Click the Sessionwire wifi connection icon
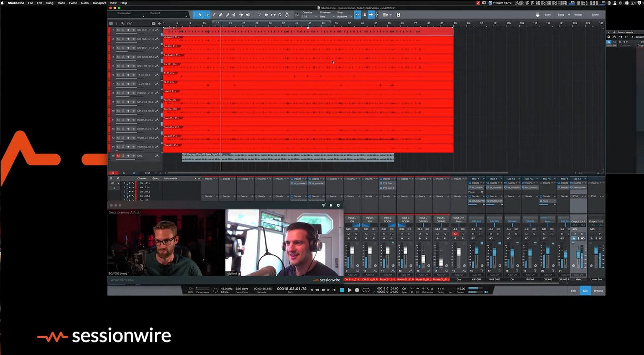This screenshot has width=644, height=355. 323,205
